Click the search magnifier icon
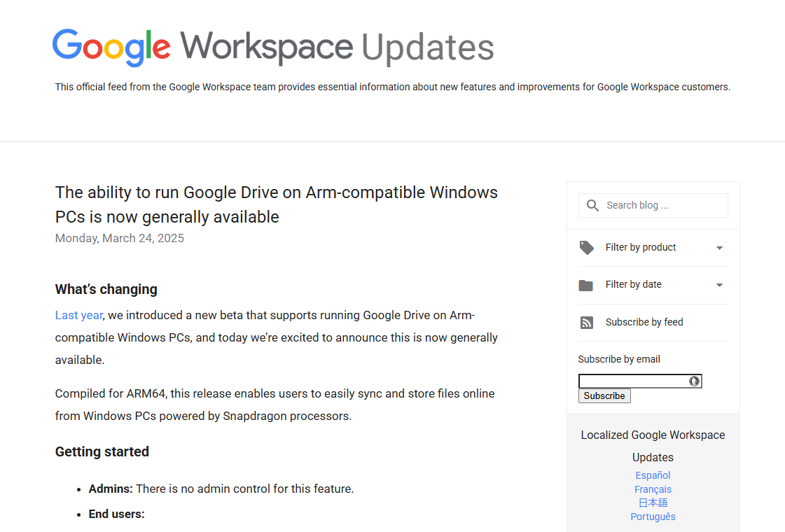 [x=592, y=205]
